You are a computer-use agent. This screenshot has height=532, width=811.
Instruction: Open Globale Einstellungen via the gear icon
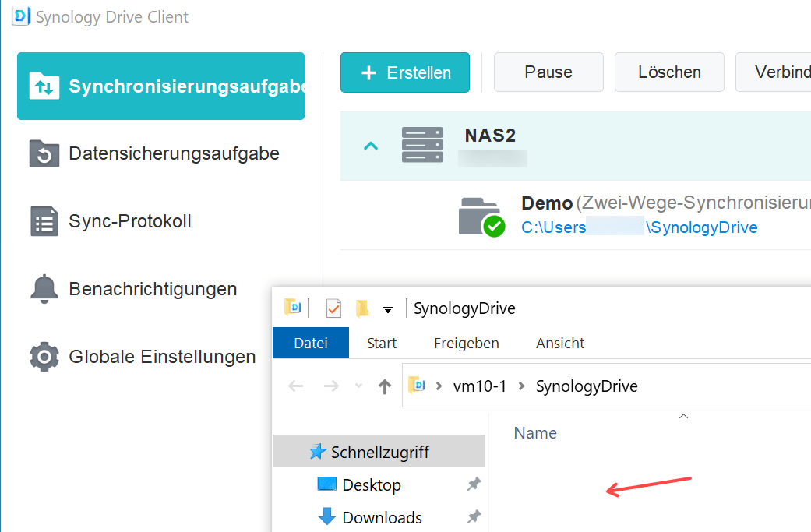pyautogui.click(x=44, y=357)
